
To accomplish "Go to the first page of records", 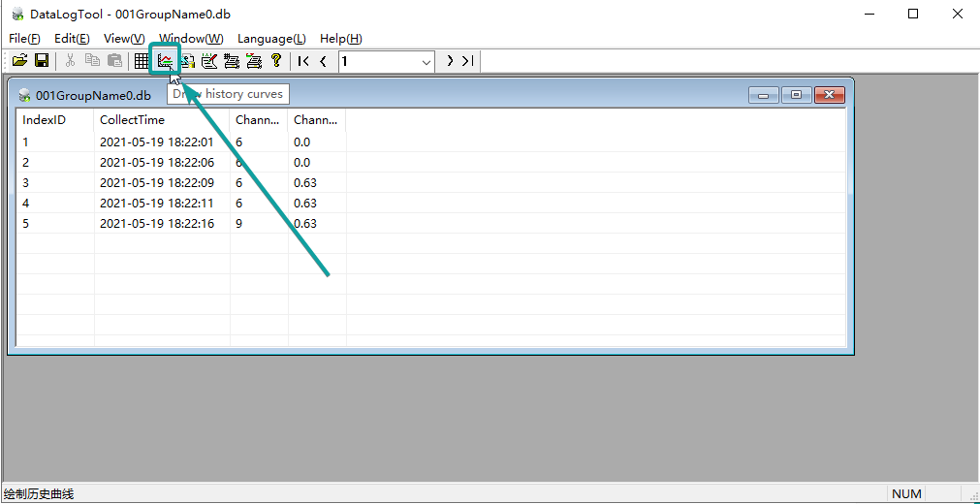I will (303, 61).
